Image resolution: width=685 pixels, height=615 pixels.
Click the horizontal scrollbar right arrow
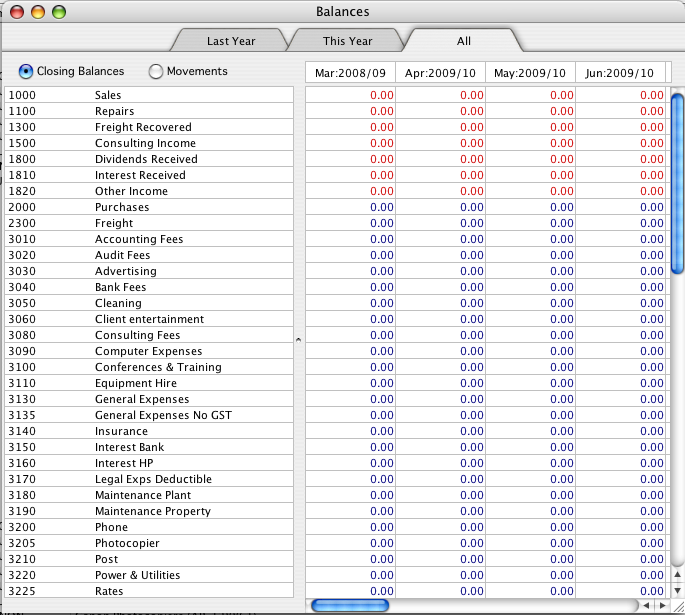coord(662,605)
